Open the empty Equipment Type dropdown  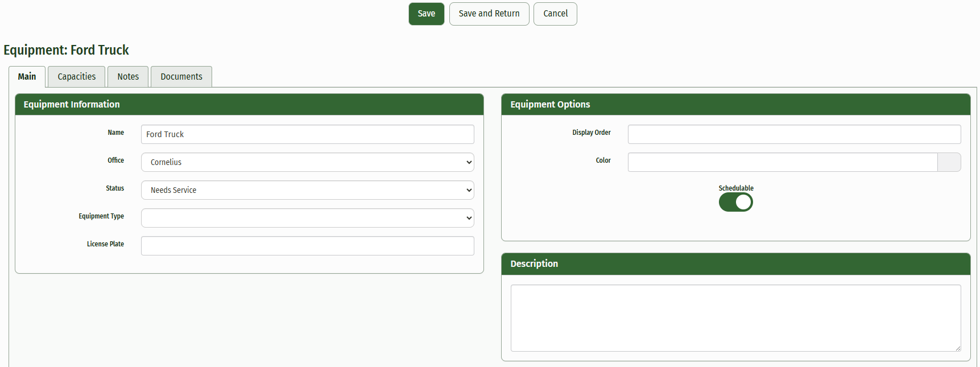click(x=307, y=218)
